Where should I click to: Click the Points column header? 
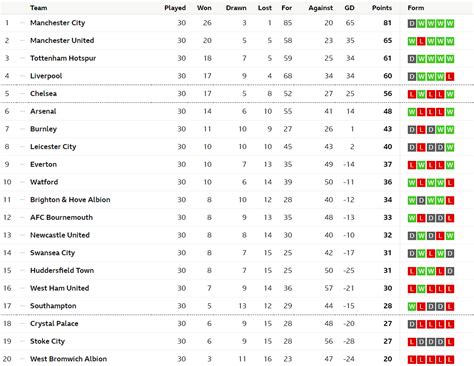pos(382,8)
